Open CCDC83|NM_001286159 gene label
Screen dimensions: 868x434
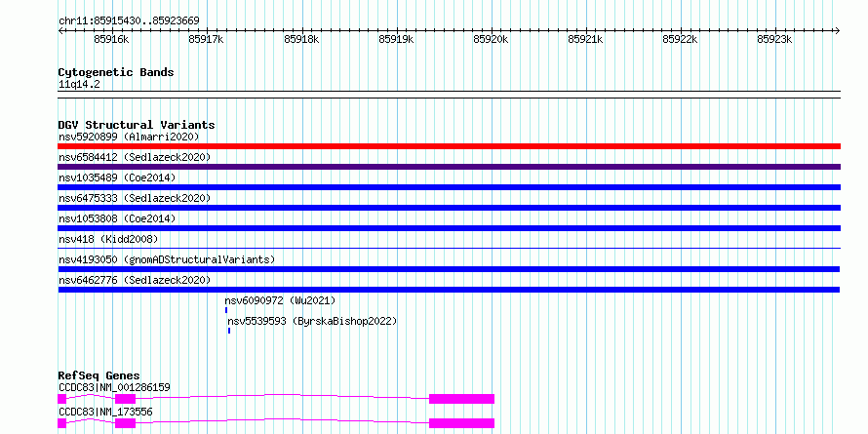click(x=114, y=387)
